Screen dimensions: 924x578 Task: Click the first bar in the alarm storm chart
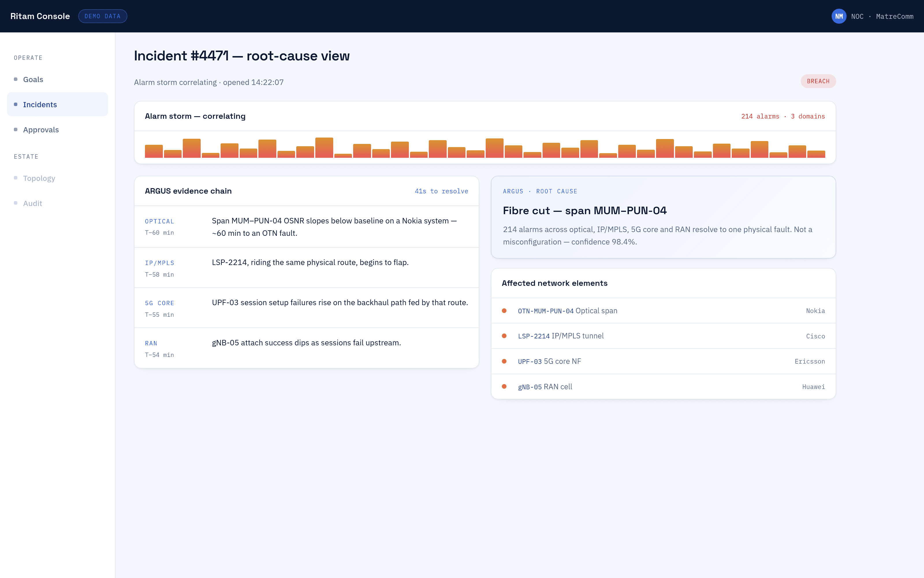(x=154, y=151)
